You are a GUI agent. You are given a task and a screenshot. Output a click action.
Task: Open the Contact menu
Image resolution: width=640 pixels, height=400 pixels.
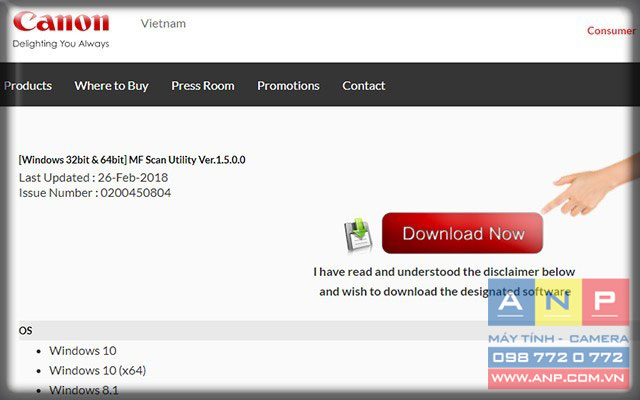pyautogui.click(x=364, y=86)
